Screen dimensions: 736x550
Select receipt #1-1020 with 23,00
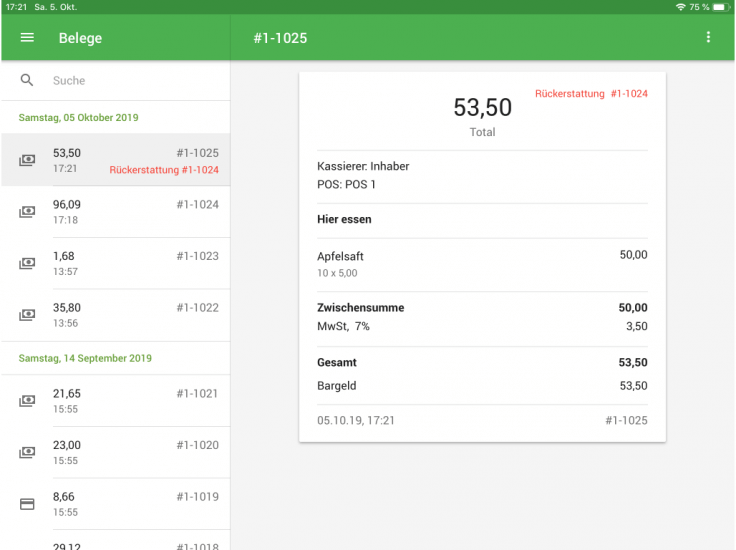[x=115, y=452]
